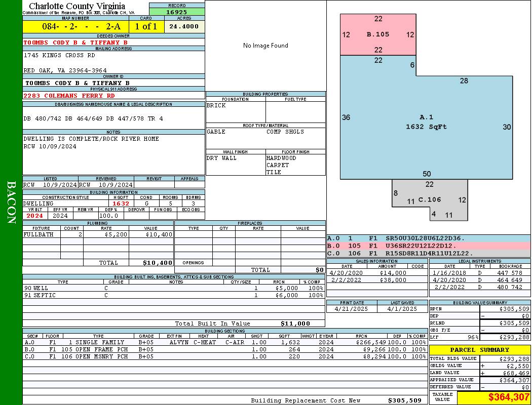This screenshot has width=532, height=405.
Task: Select the 90 WELL built-in row
Action: click(x=174, y=288)
